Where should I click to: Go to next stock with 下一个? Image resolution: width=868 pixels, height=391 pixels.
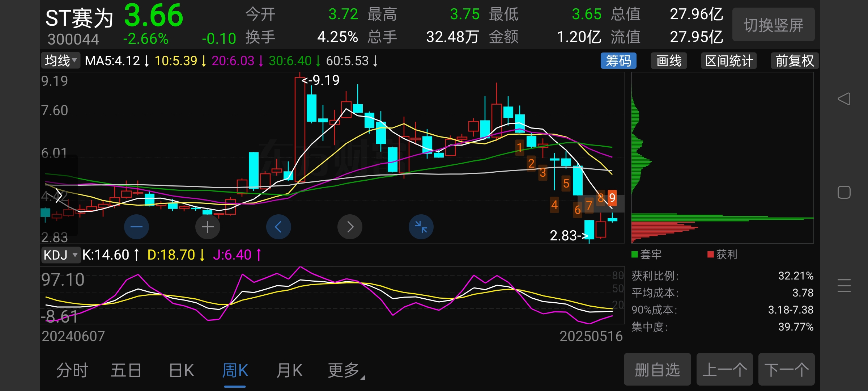[x=786, y=369]
